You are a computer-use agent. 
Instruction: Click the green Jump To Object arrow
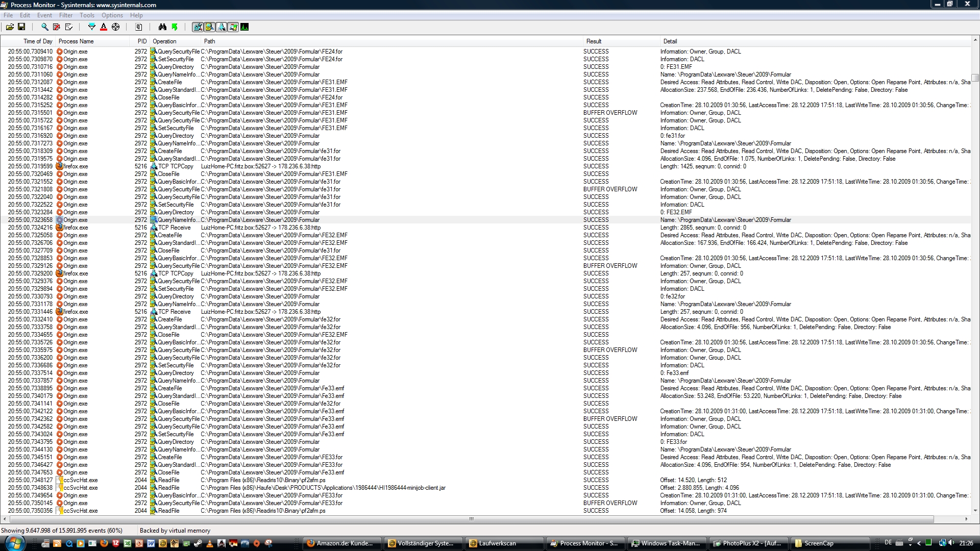pyautogui.click(x=175, y=27)
